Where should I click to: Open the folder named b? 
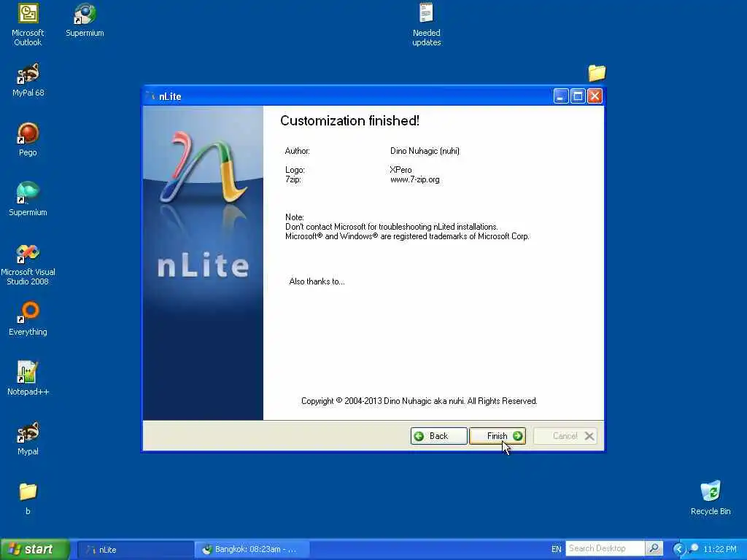28,499
